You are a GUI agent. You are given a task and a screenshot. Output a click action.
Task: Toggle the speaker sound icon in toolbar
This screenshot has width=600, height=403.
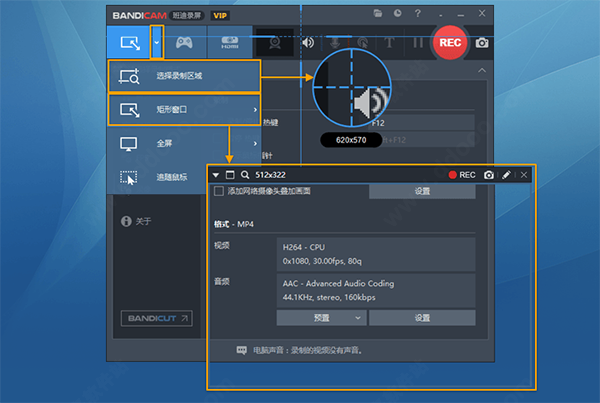(x=308, y=42)
